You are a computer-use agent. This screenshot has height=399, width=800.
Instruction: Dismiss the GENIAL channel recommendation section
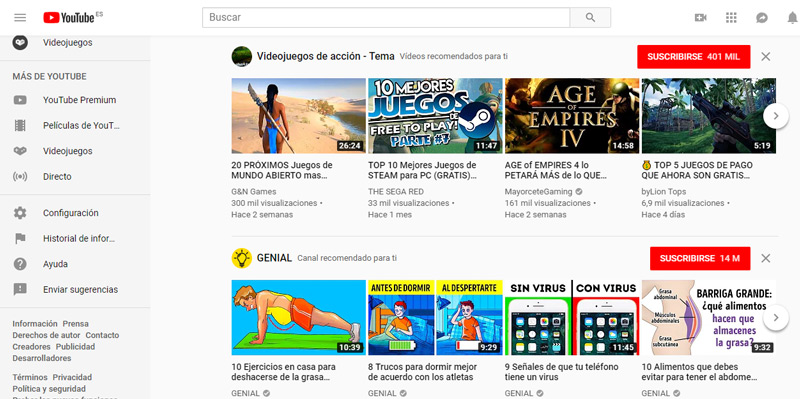click(765, 258)
